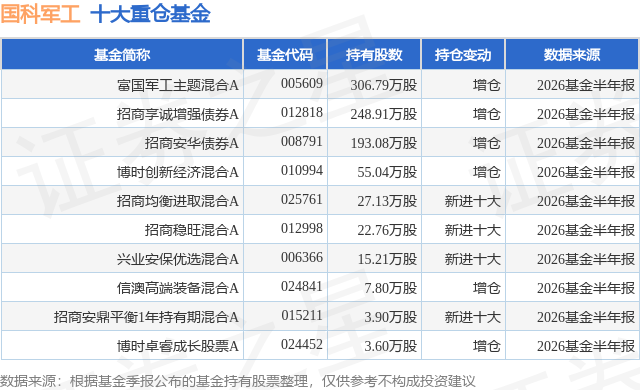Open fund 富国军工主题混合A
Screen dimensions: 640x390
coord(178,85)
